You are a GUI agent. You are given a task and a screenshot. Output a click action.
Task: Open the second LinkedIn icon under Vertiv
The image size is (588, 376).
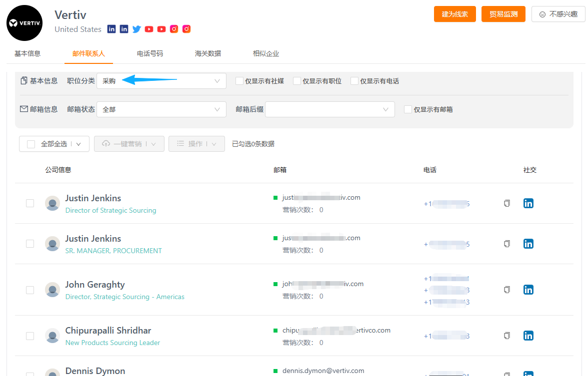click(x=124, y=29)
